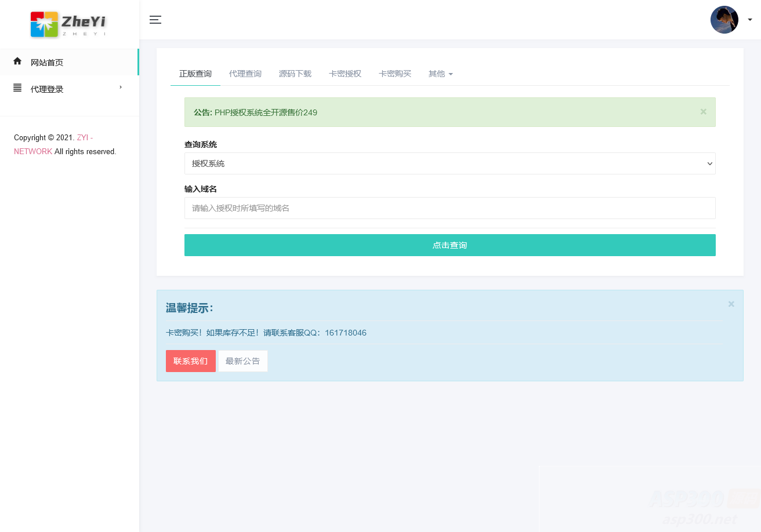Expand the 其他 dropdown tab
Screen dimensions: 761x532
point(441,74)
